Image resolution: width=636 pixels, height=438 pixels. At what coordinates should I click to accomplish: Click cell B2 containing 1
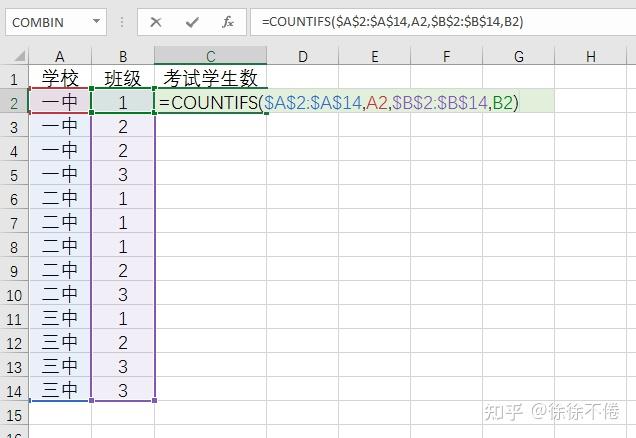point(123,101)
